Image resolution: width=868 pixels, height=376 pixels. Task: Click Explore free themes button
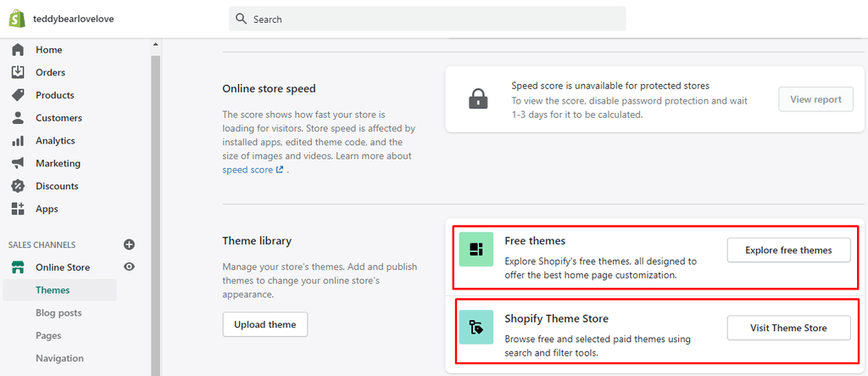[x=788, y=250]
